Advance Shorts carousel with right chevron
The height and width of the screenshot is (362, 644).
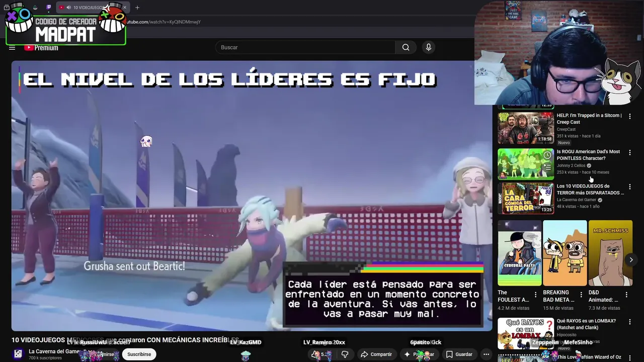click(x=631, y=260)
